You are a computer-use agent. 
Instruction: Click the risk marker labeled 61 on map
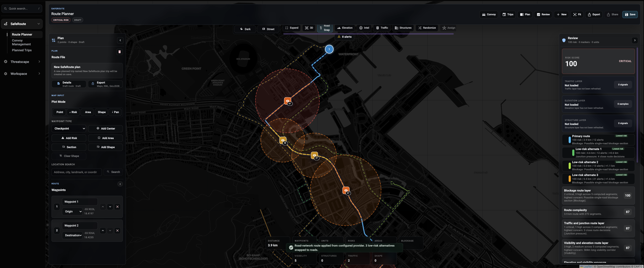(288, 101)
